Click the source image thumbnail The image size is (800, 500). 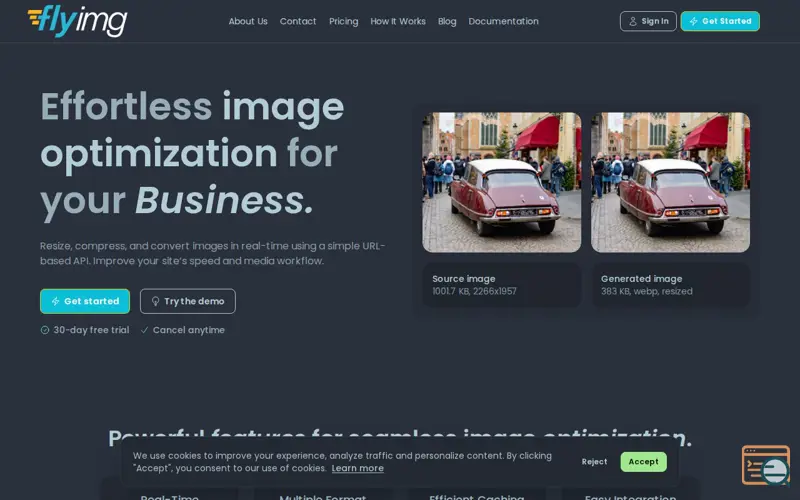point(502,182)
